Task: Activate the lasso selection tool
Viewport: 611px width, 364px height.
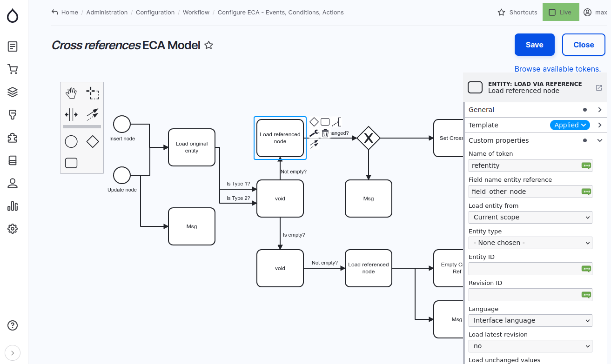Action: click(x=93, y=93)
